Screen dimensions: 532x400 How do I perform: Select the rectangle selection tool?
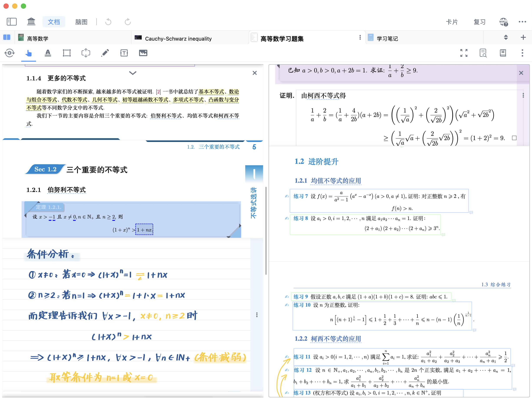[x=67, y=53]
